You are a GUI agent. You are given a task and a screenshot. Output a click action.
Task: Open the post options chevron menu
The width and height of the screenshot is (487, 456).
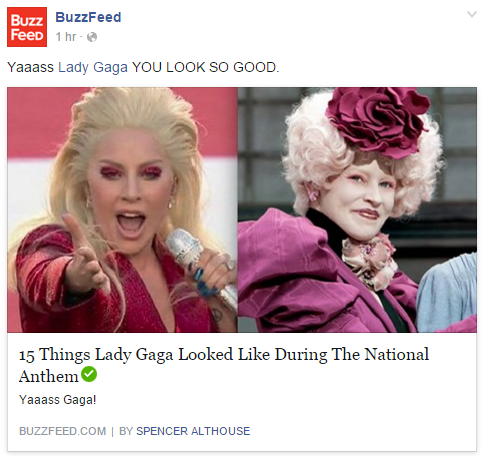coord(472,14)
